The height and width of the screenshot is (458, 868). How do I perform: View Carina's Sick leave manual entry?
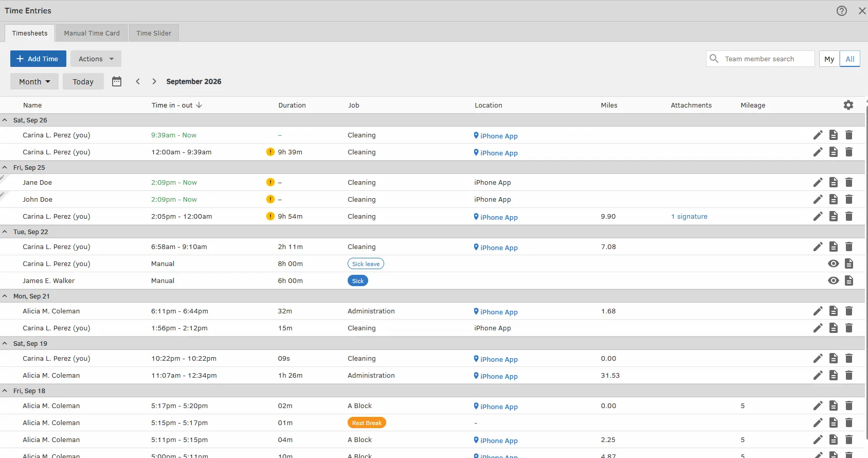834,263
